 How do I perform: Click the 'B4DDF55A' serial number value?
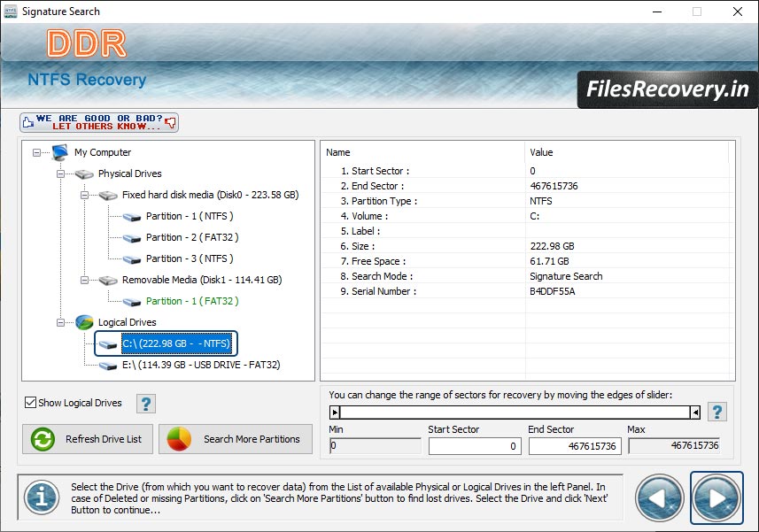click(x=553, y=291)
